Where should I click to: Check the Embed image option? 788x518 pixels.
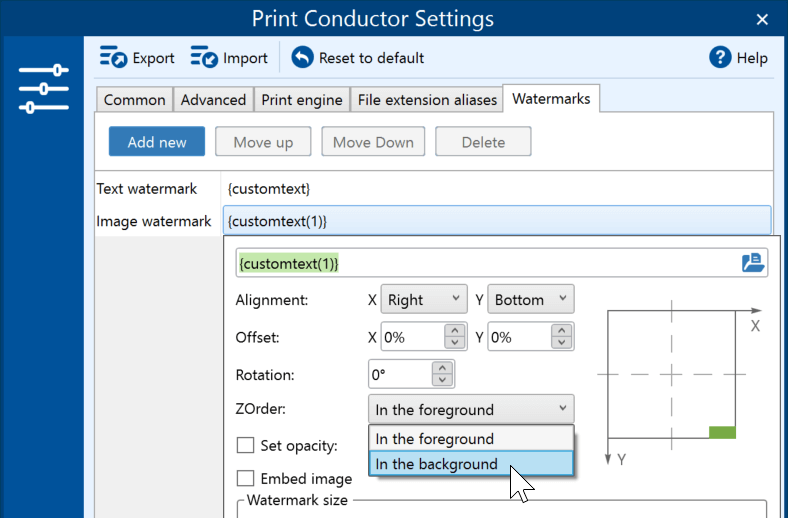tap(245, 479)
